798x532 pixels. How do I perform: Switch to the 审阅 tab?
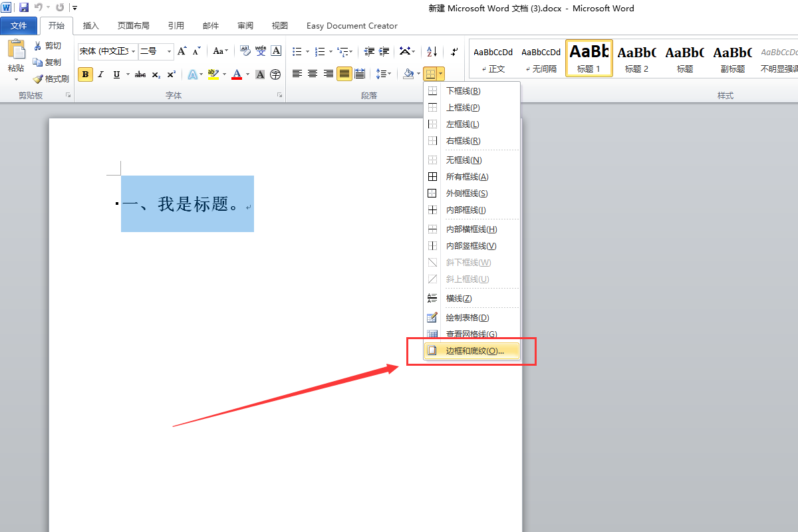245,26
